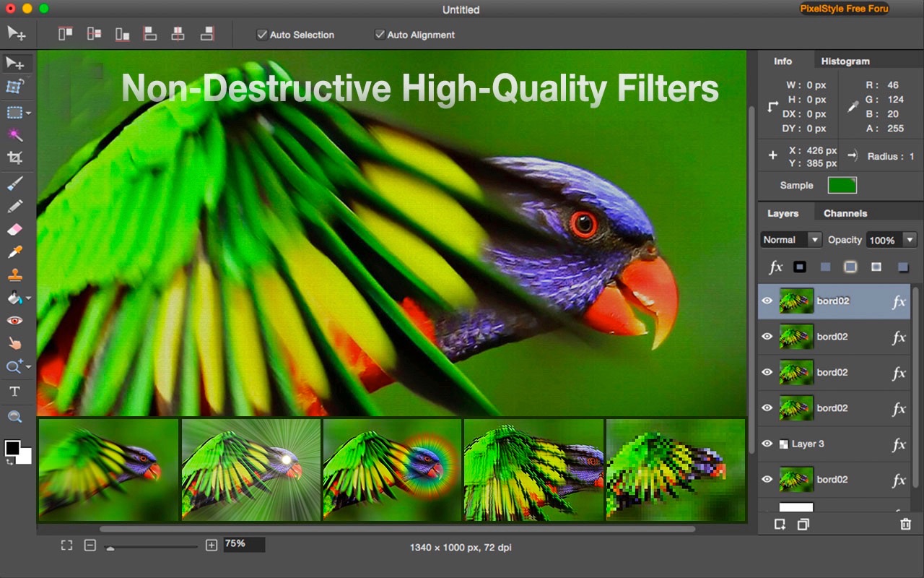This screenshot has height=578, width=924.
Task: Click the green Sample color swatch
Action: click(x=842, y=186)
